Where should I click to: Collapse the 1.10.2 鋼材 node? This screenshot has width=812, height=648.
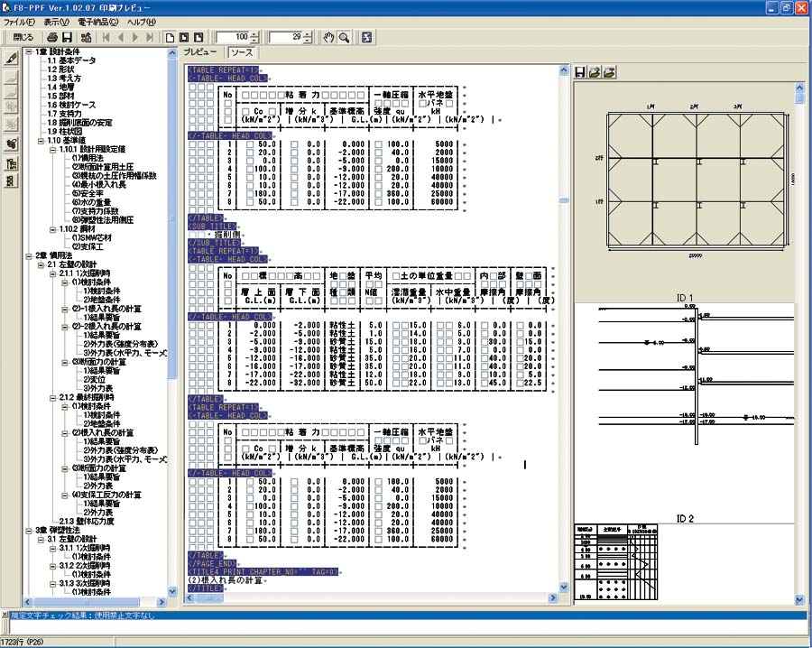pyautogui.click(x=52, y=229)
